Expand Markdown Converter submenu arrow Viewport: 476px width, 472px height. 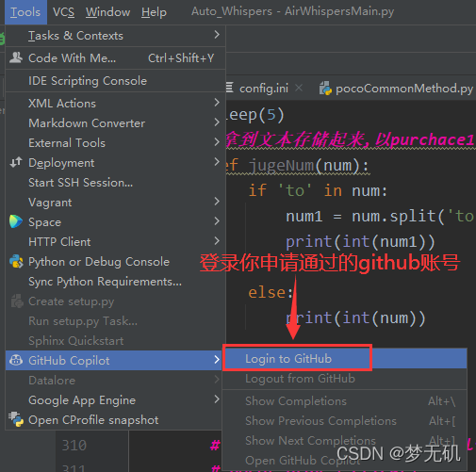click(x=217, y=122)
